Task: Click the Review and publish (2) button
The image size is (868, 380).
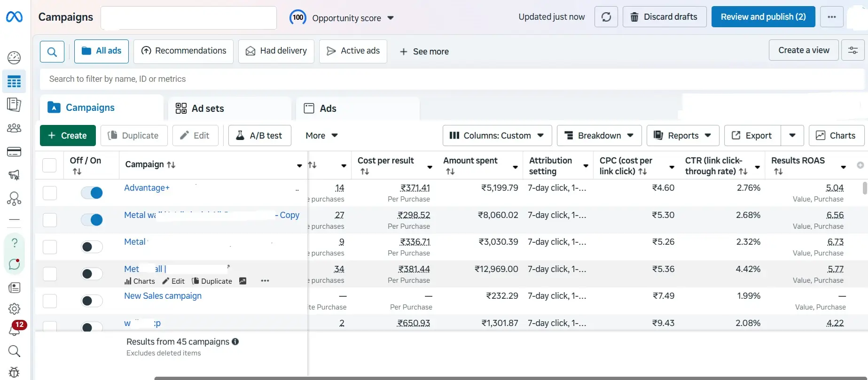Action: [x=763, y=17]
